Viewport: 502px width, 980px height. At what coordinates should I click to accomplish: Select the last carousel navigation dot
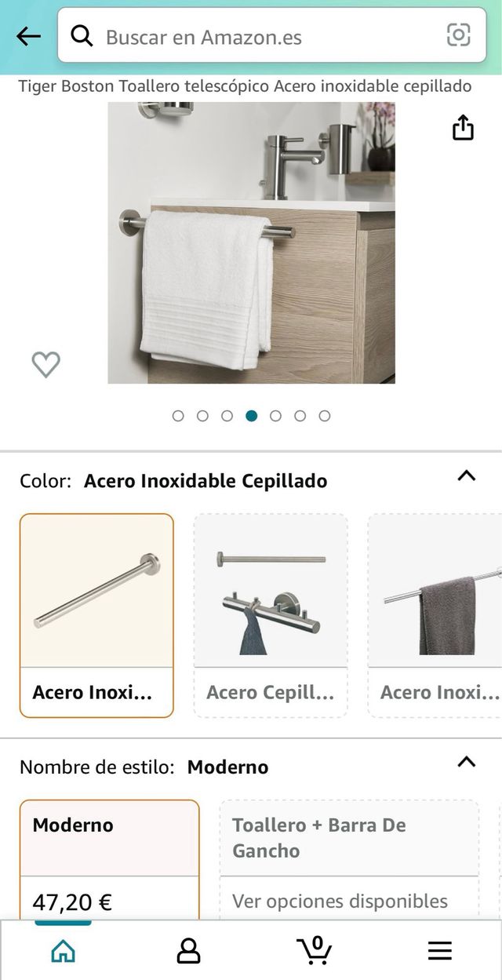tap(322, 417)
